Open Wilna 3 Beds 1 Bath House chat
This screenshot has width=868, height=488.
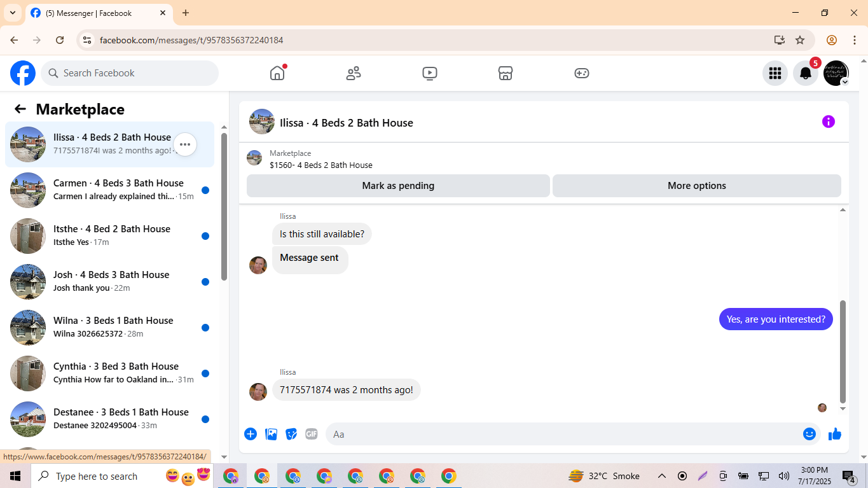click(109, 328)
